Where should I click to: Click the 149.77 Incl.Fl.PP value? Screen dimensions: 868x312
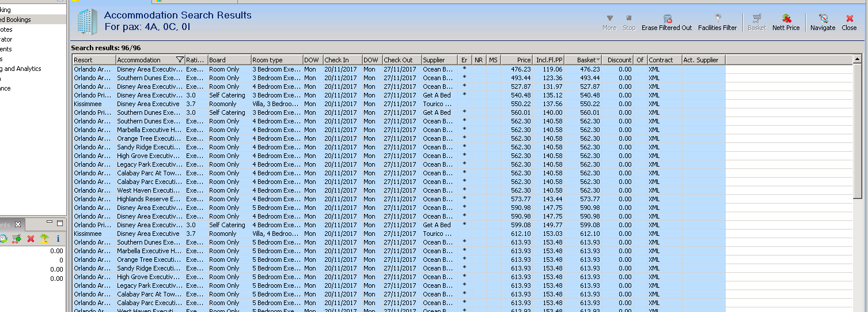coord(552,225)
